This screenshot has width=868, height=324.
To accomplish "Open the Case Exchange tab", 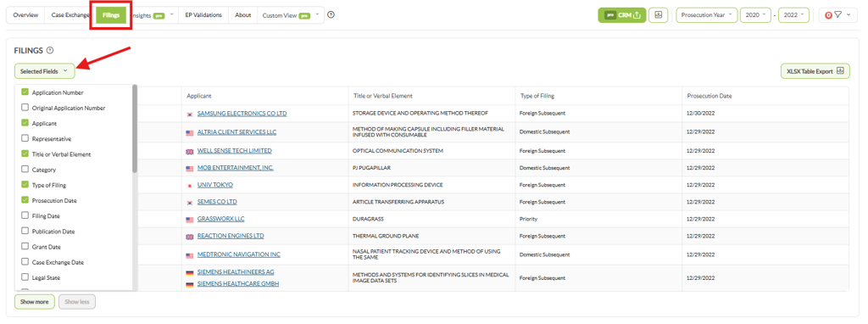I will click(70, 15).
